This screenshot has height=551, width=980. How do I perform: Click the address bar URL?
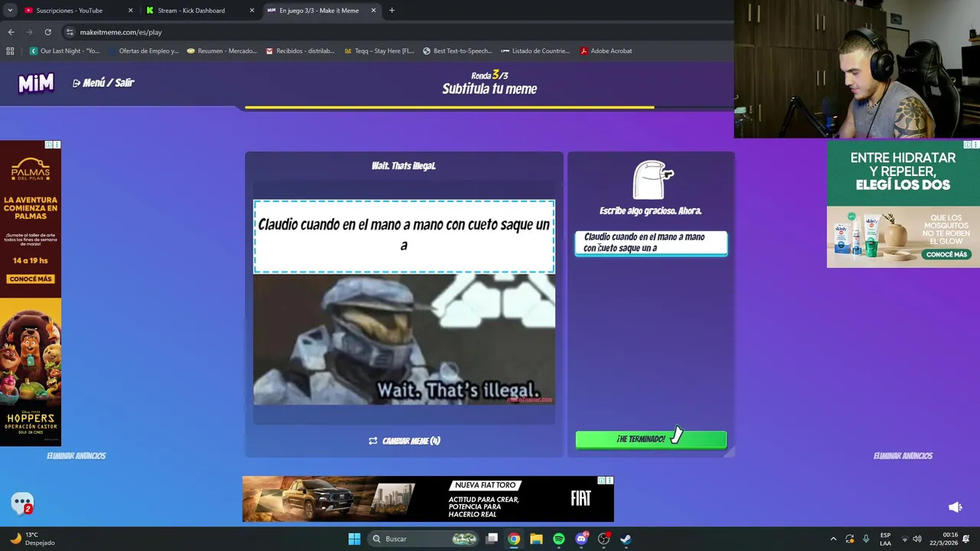click(x=121, y=32)
